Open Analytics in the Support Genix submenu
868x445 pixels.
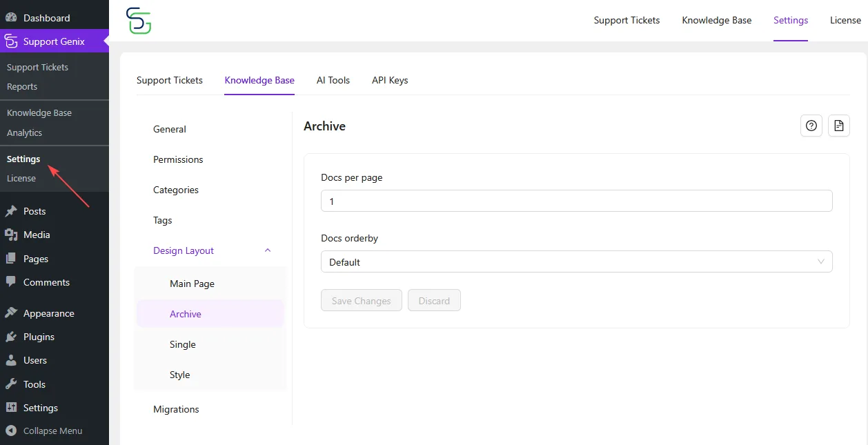tap(24, 132)
